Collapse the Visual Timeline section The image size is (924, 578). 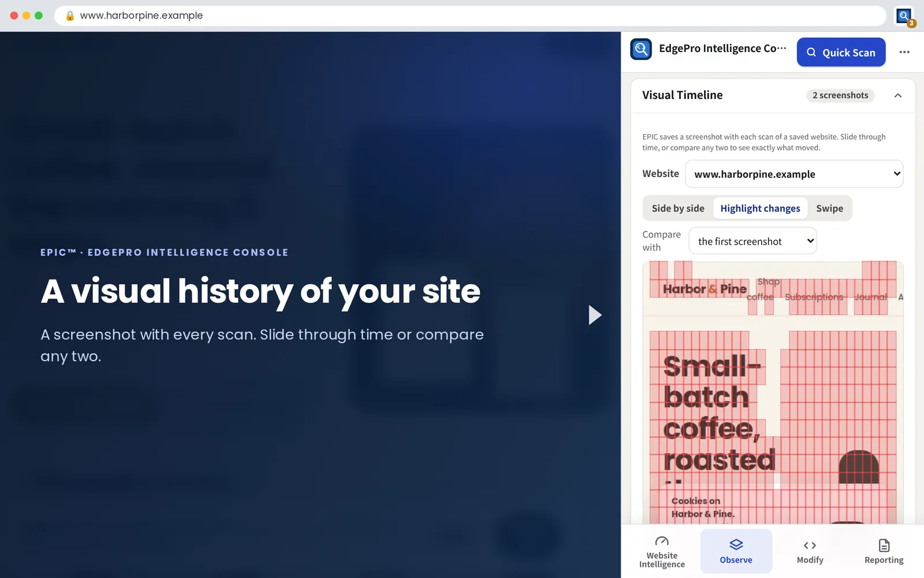898,95
